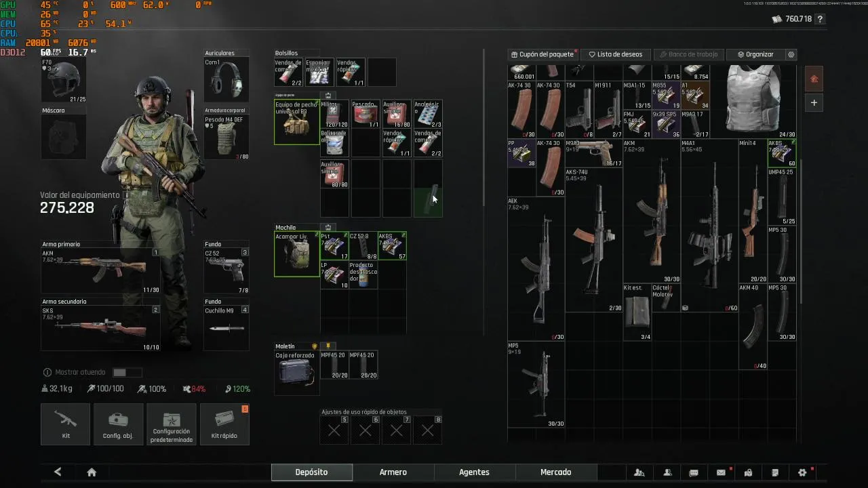Click the info icon beside Valor del equipamiento
This screenshot has height=488, width=868.
pyautogui.click(x=126, y=195)
